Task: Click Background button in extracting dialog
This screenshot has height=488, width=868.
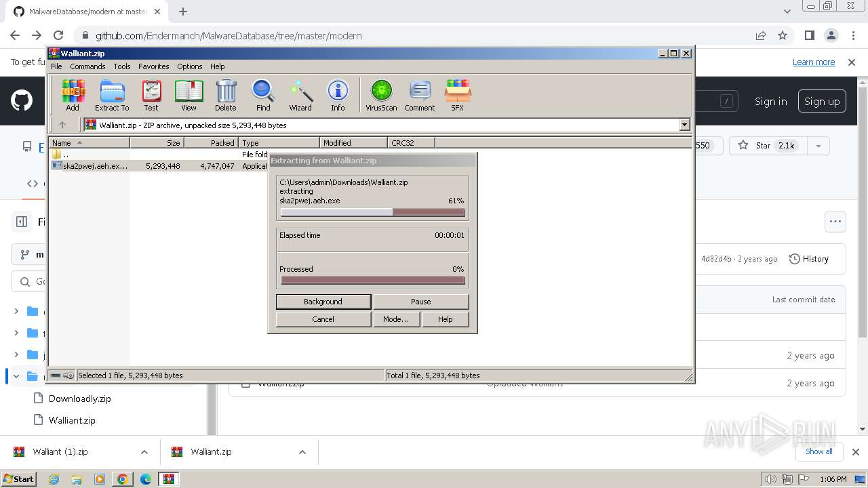Action: 323,302
